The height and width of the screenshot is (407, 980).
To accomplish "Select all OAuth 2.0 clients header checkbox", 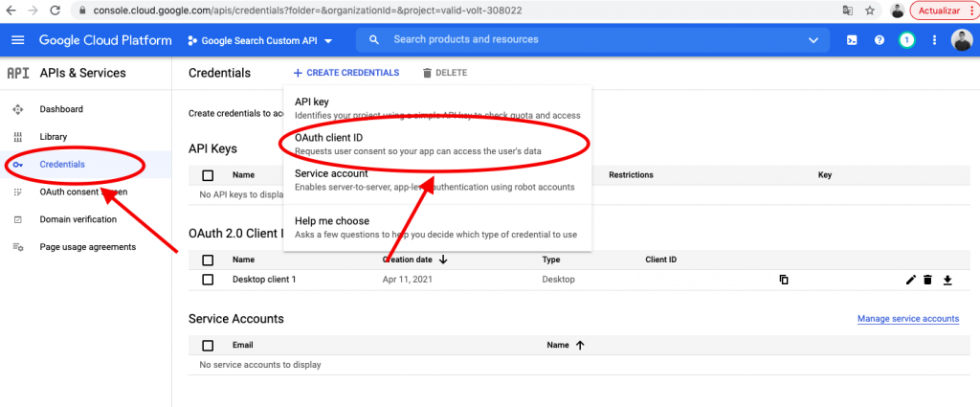I will [x=208, y=260].
